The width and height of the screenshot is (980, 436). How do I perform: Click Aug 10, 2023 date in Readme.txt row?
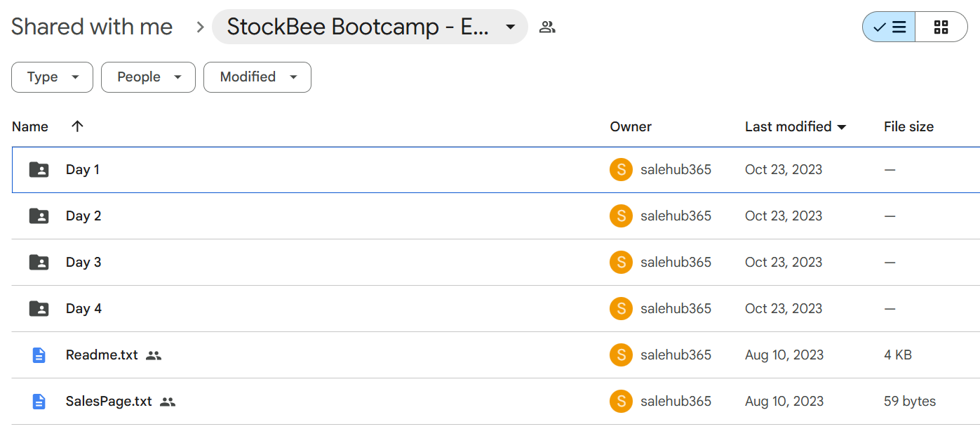tap(784, 355)
